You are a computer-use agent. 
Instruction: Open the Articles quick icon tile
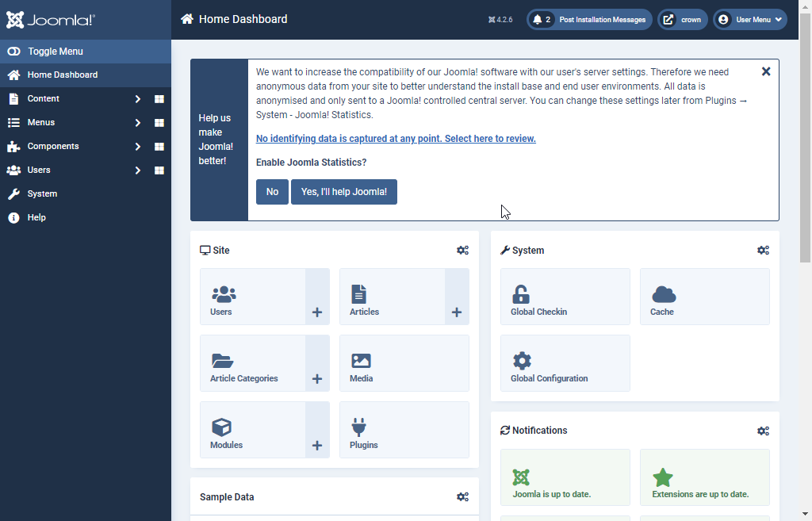click(x=393, y=297)
